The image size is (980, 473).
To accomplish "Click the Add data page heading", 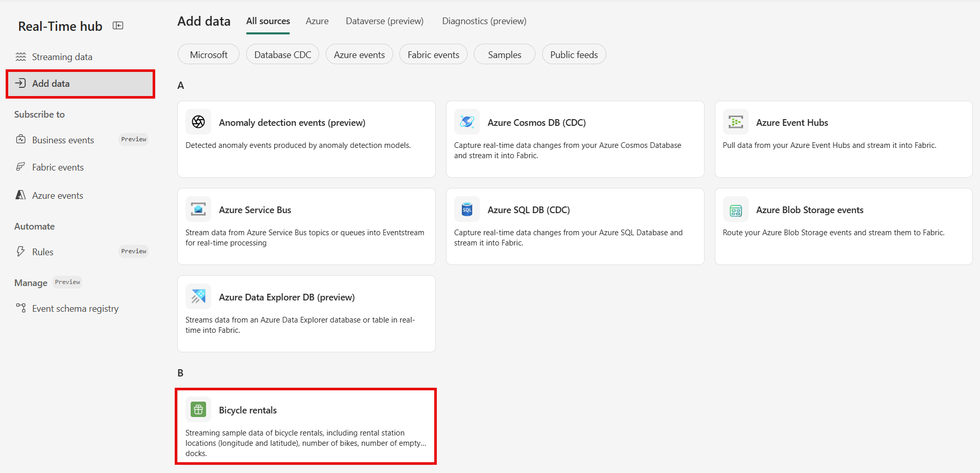I will tap(204, 21).
